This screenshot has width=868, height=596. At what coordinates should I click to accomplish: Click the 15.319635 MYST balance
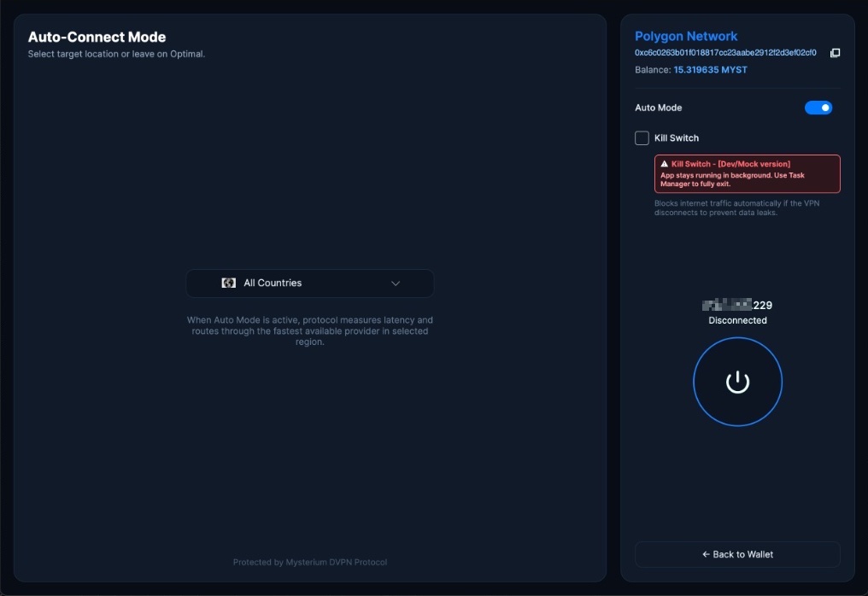[710, 70]
